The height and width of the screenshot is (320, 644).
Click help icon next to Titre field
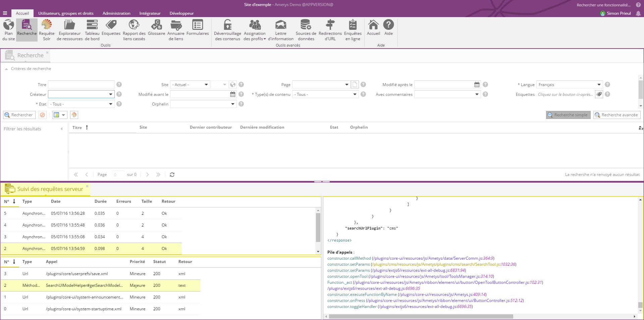click(x=119, y=85)
